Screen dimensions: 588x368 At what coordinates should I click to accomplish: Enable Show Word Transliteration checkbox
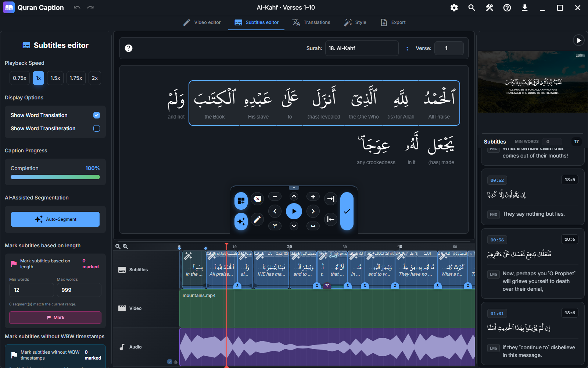(97, 128)
